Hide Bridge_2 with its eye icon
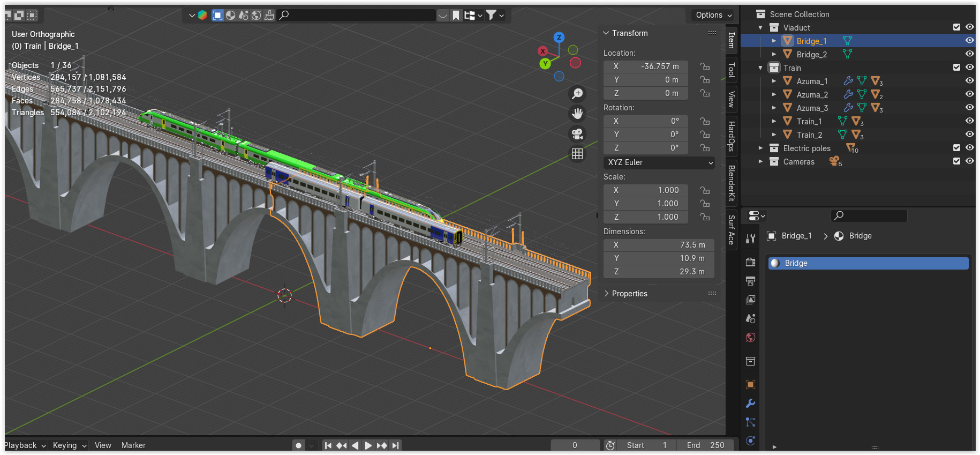 coord(969,54)
